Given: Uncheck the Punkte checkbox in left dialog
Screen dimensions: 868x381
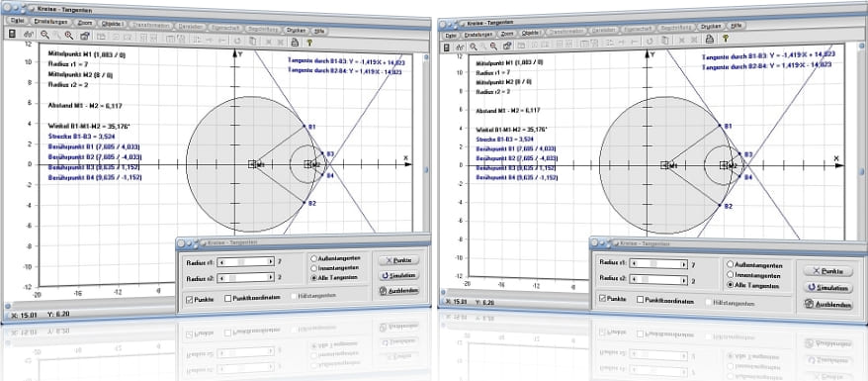Looking at the screenshot, I should (x=190, y=299).
